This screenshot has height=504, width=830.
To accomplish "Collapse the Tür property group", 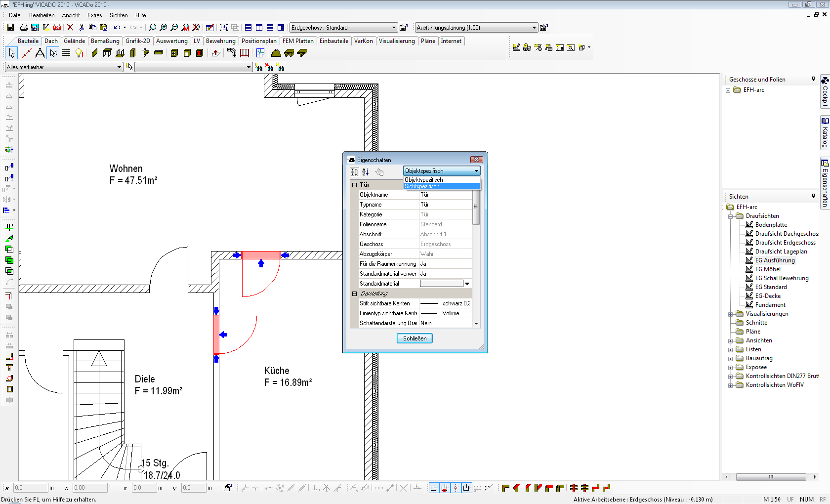I will (354, 185).
